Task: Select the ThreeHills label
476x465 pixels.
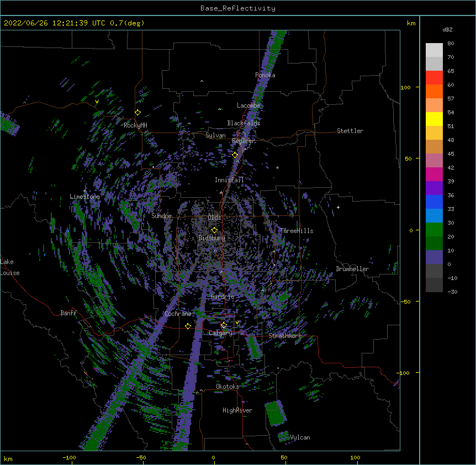Action: (x=297, y=231)
